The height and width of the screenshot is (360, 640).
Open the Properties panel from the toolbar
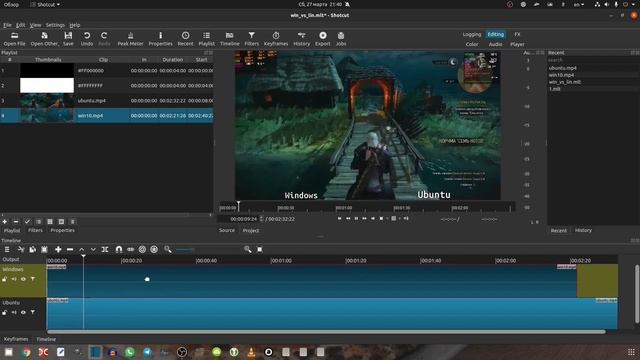pyautogui.click(x=160, y=39)
